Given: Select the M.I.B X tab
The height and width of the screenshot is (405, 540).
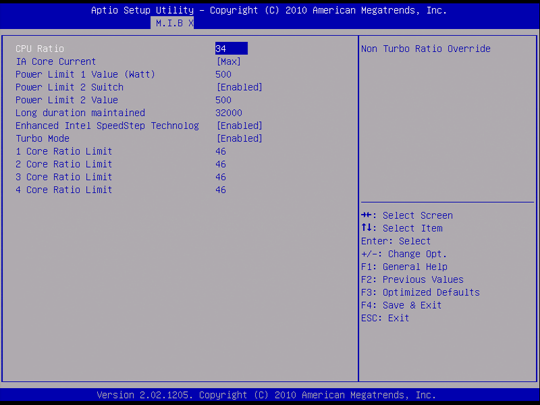Looking at the screenshot, I should point(172,23).
